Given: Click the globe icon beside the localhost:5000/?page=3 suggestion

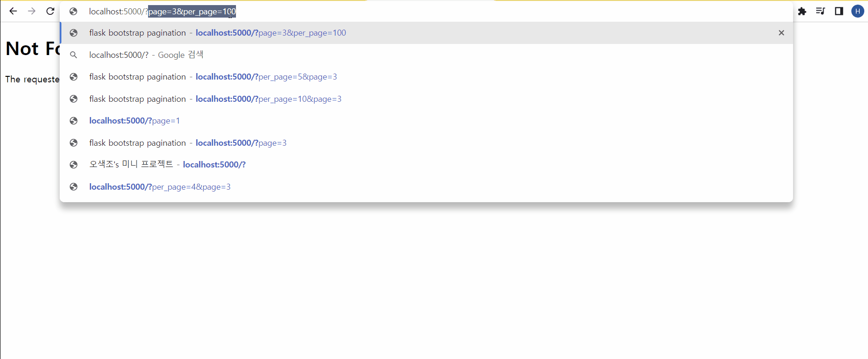Looking at the screenshot, I should click(x=73, y=143).
